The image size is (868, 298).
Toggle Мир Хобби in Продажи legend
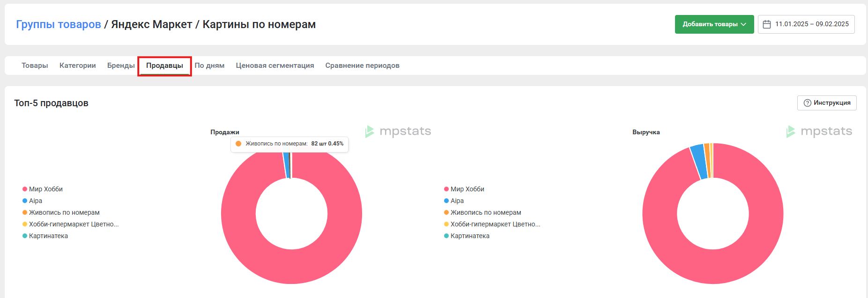43,189
